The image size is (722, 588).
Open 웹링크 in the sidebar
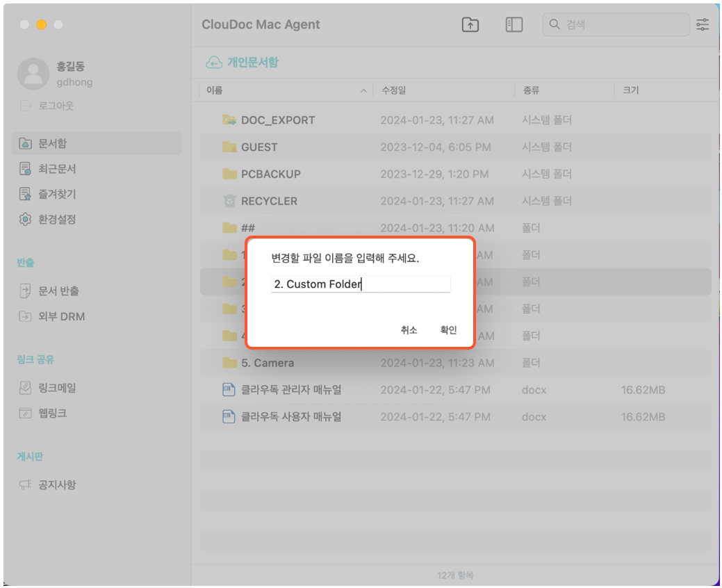53,413
